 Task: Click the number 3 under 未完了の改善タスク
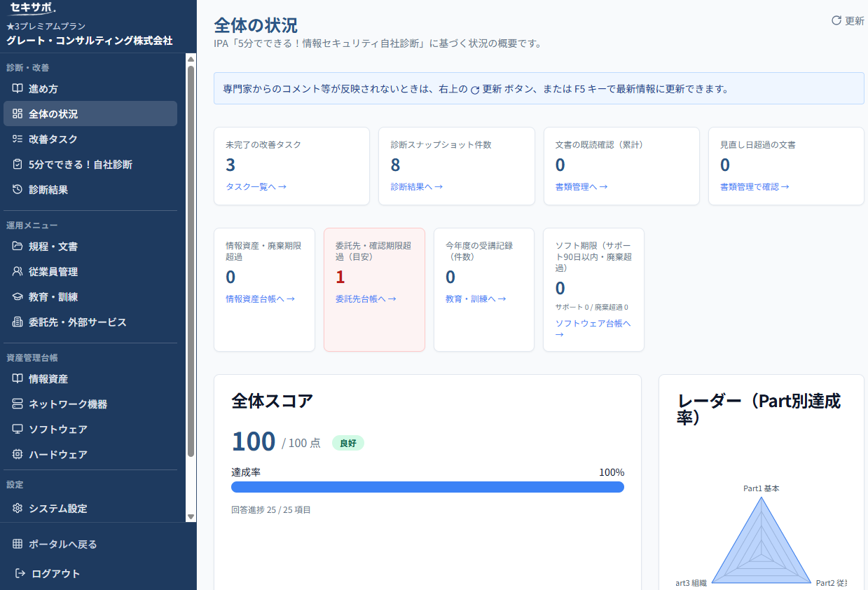[x=230, y=165]
